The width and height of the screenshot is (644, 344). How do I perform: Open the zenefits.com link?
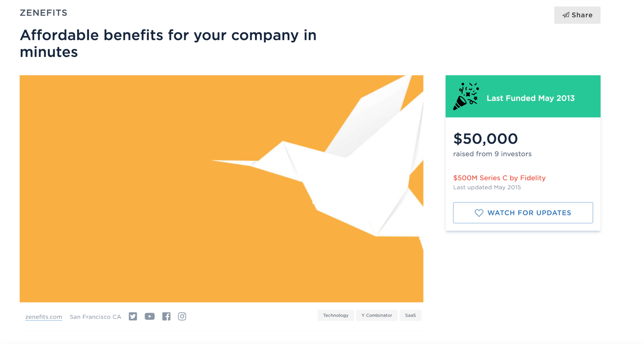point(44,317)
